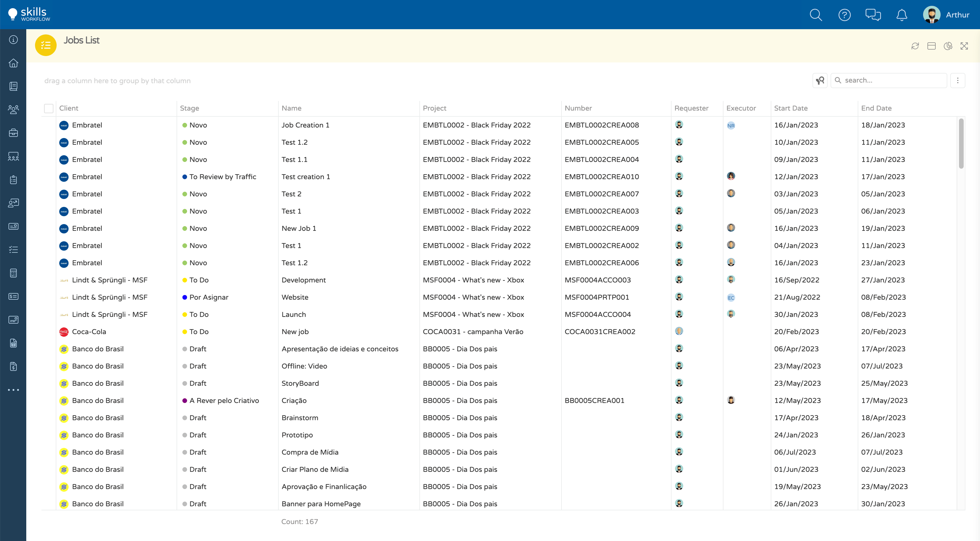The height and width of the screenshot is (541, 980).
Task: Open the people group icon in sidebar
Action: point(13,109)
